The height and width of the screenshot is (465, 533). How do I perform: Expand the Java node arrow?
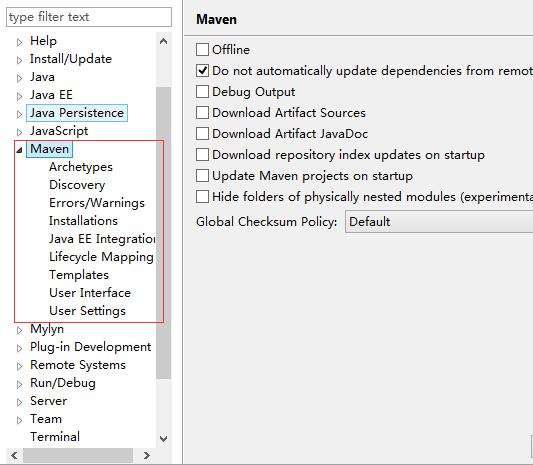point(19,78)
